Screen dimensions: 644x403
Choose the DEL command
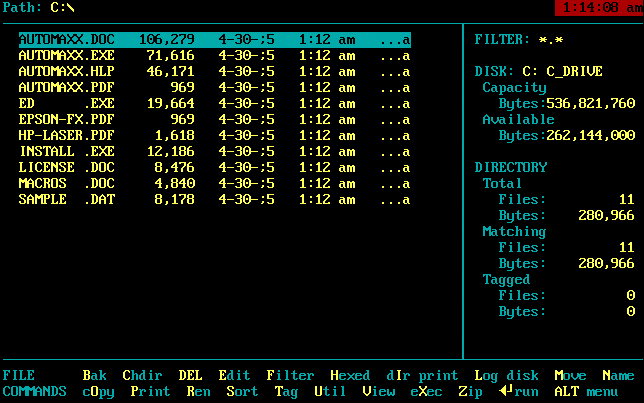[190, 375]
